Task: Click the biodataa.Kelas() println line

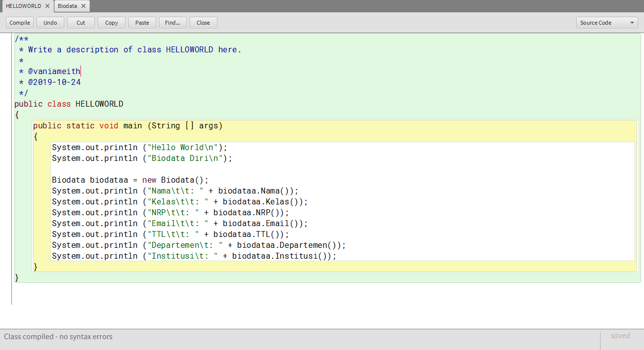Action: tap(180, 201)
